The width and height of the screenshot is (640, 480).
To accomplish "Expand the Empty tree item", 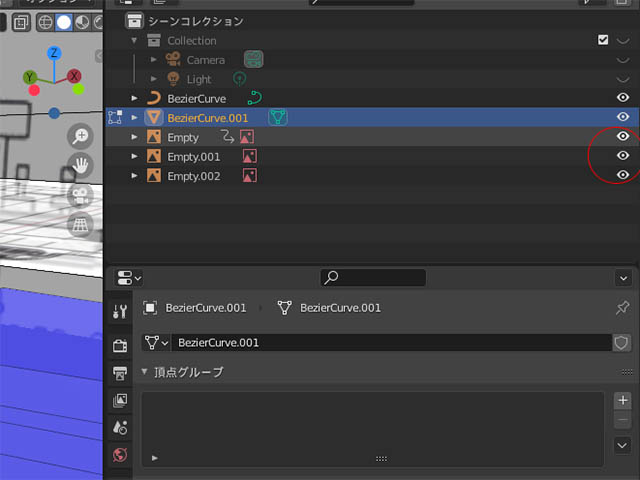I will pos(134,137).
